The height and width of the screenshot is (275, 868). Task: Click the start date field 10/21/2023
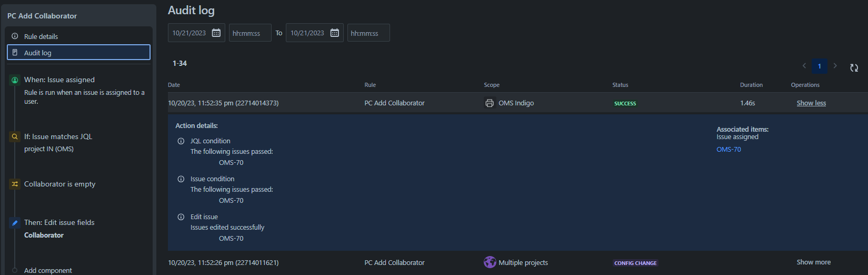[x=196, y=33]
